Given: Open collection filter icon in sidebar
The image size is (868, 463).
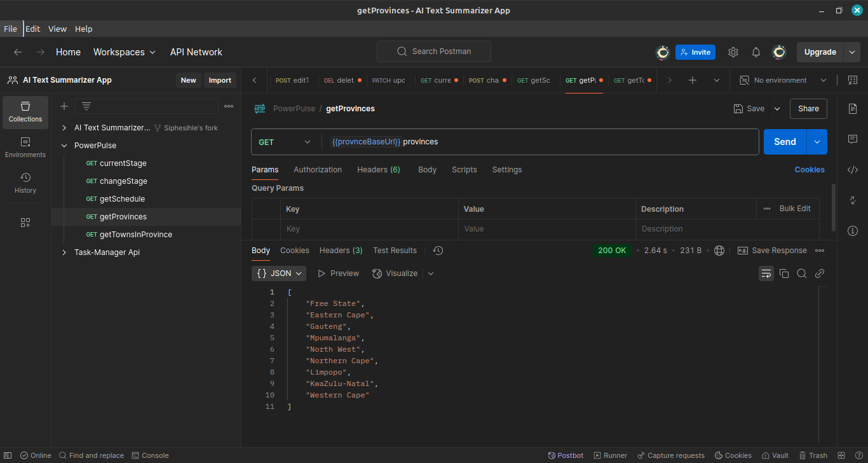Looking at the screenshot, I should tap(86, 106).
